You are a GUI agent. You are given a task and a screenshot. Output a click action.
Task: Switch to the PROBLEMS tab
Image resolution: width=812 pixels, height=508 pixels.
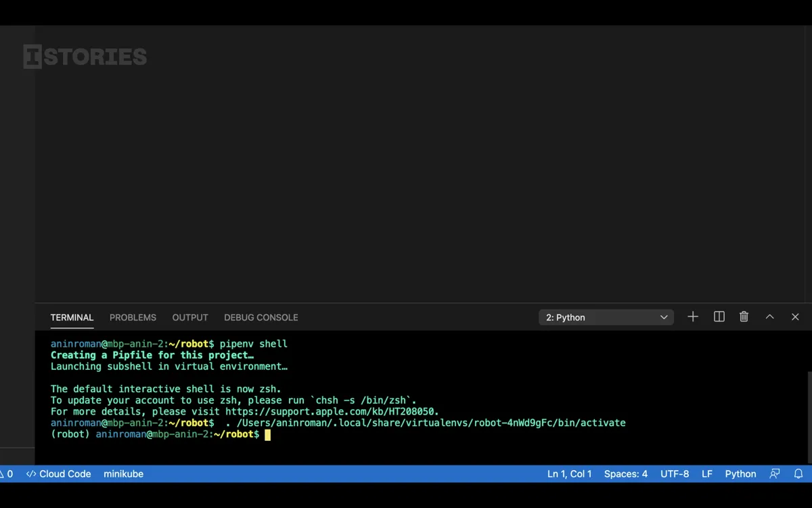(x=133, y=318)
